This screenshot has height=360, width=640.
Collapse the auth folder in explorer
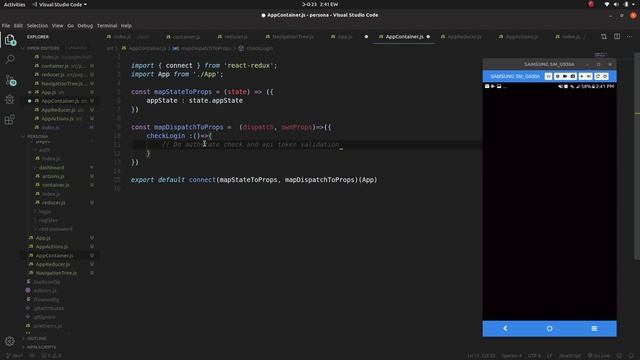[44, 150]
